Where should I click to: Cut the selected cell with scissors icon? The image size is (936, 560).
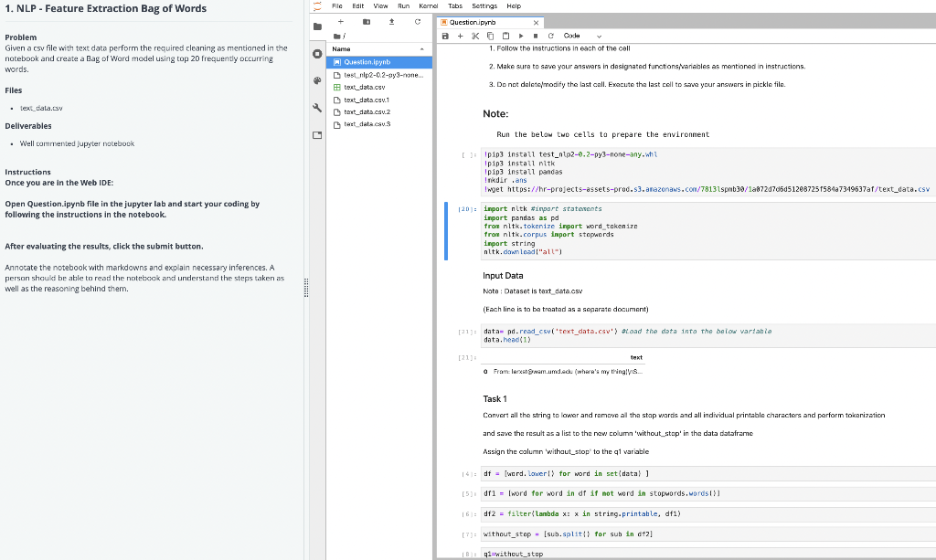(x=475, y=36)
